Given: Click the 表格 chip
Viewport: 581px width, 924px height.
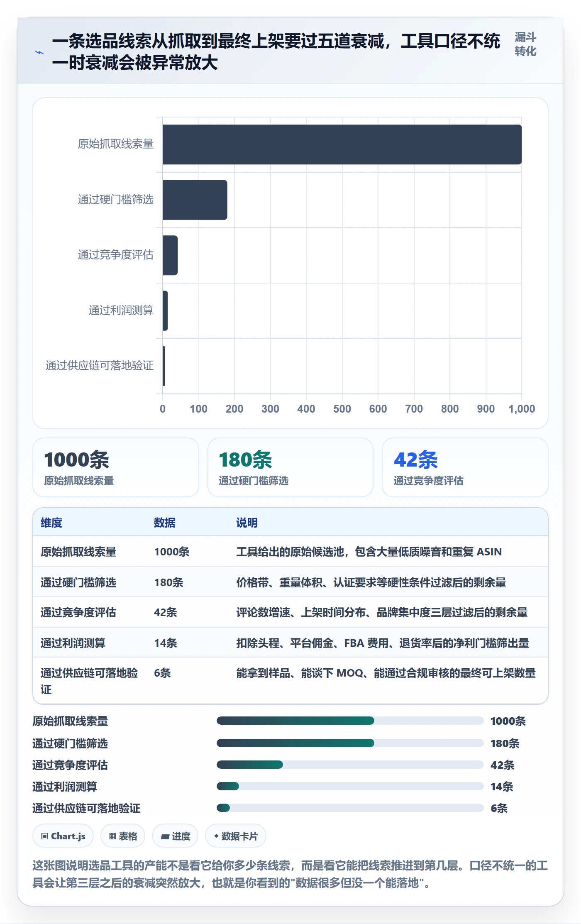Looking at the screenshot, I should (x=123, y=836).
